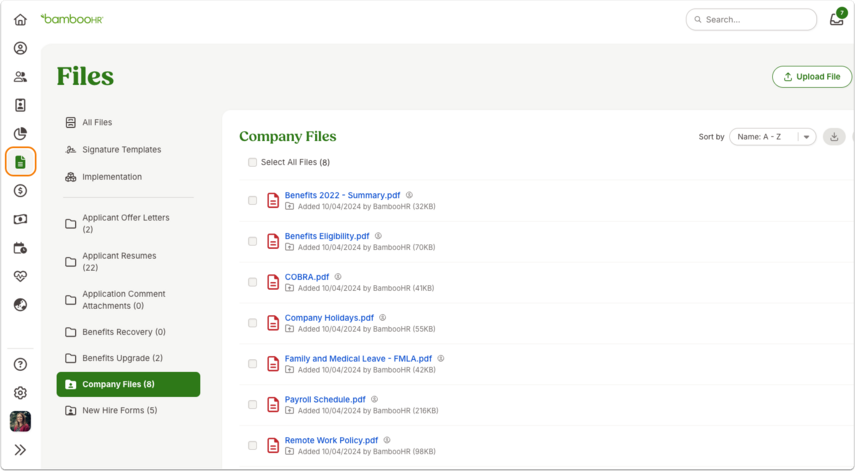
Task: Open the Sort by Name: A - Z dropdown
Action: (x=772, y=137)
